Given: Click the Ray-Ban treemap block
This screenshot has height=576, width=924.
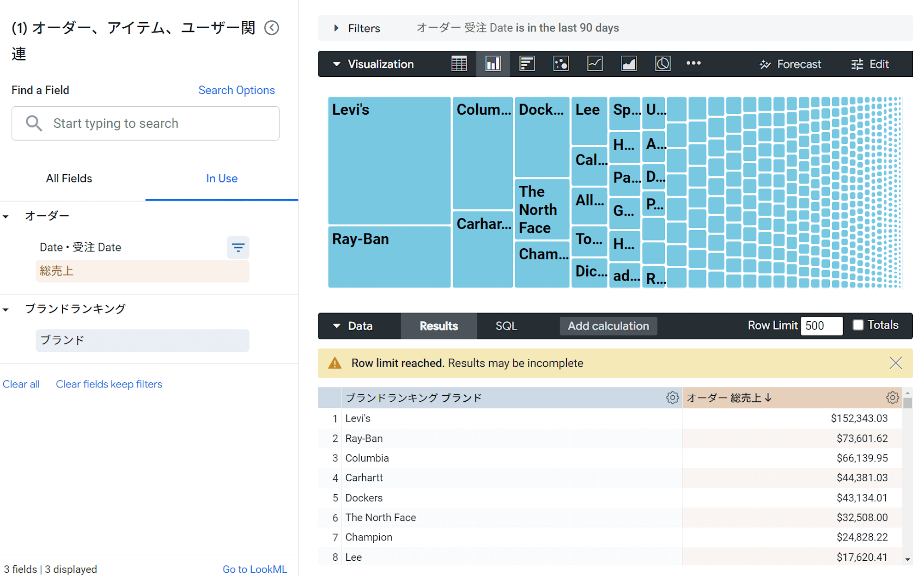Looking at the screenshot, I should pyautogui.click(x=389, y=257).
